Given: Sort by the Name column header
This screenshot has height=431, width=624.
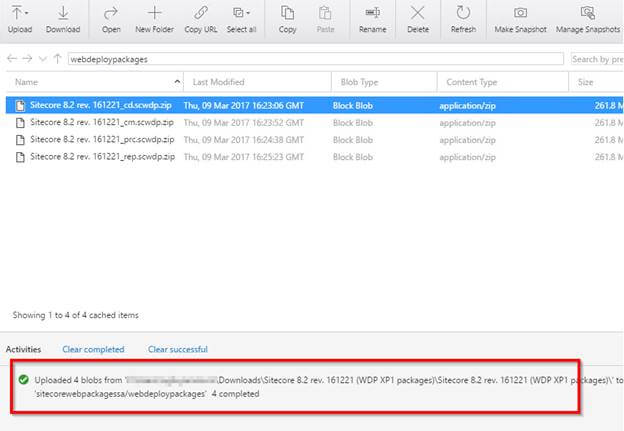Looking at the screenshot, I should pyautogui.click(x=26, y=82).
